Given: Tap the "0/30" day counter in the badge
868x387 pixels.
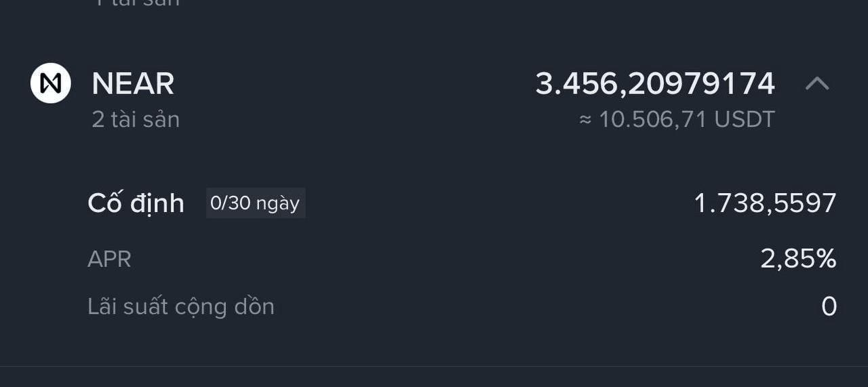Looking at the screenshot, I should 231,203.
